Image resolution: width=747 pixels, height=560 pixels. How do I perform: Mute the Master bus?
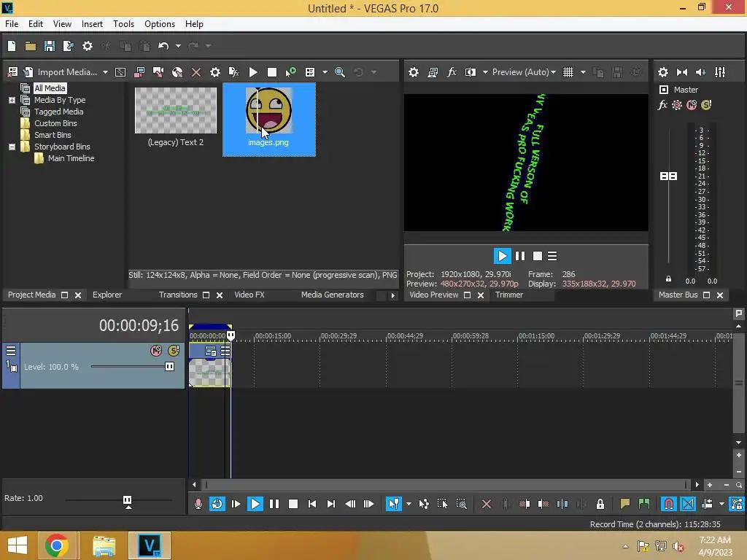[692, 105]
